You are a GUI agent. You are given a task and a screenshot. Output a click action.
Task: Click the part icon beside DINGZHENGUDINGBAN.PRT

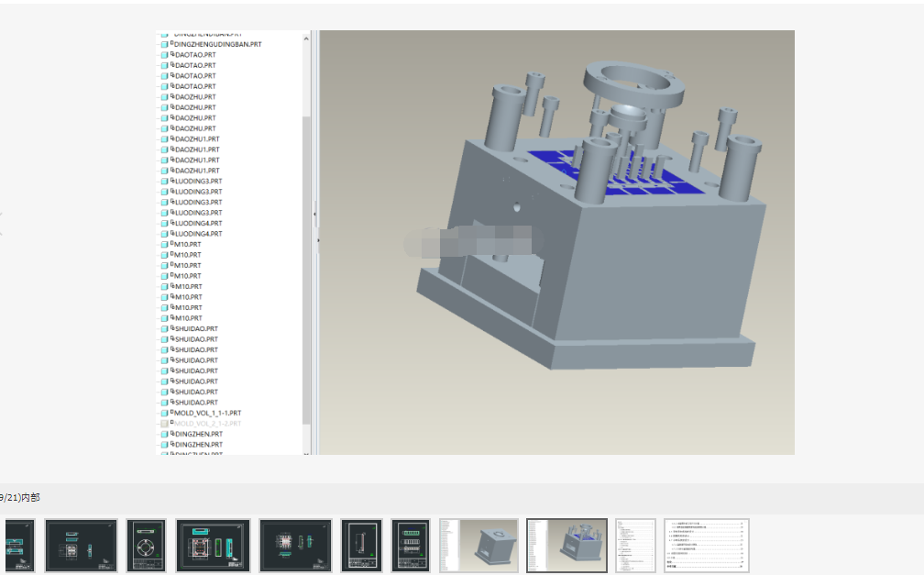(164, 44)
